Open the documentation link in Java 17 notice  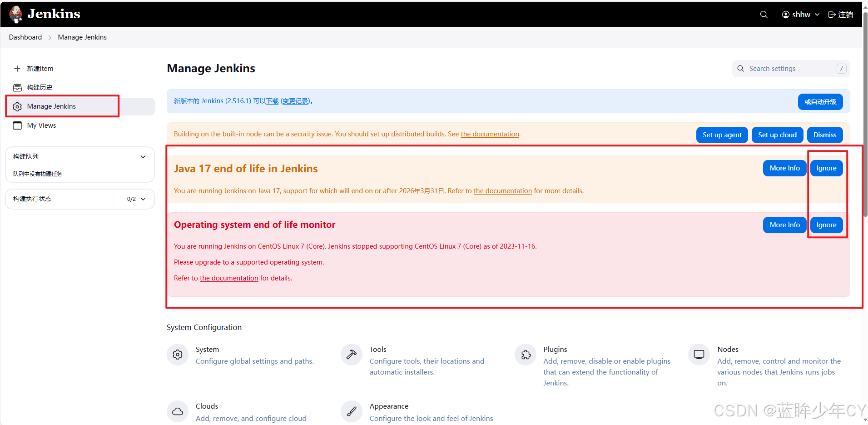(503, 191)
